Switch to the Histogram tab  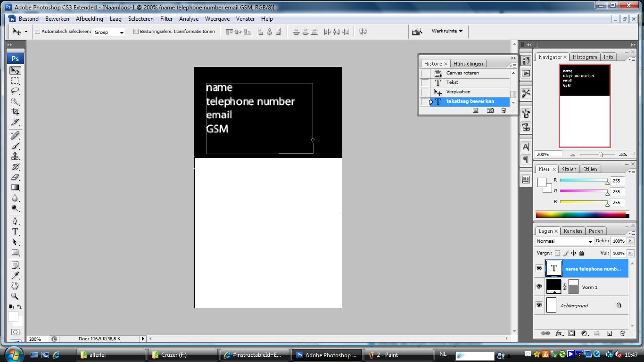pos(585,57)
